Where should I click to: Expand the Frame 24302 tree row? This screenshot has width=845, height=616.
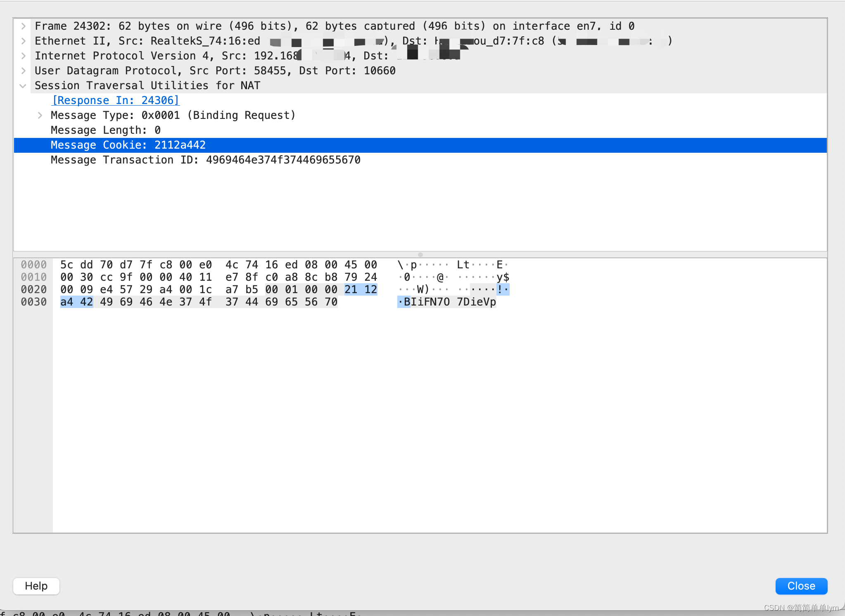tap(24, 26)
